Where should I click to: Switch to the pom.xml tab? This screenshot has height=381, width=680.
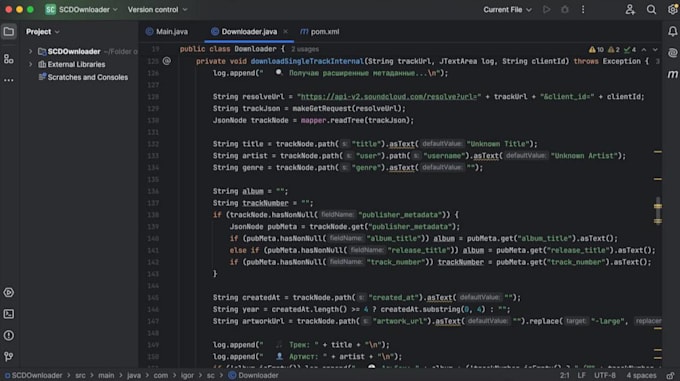pyautogui.click(x=320, y=32)
